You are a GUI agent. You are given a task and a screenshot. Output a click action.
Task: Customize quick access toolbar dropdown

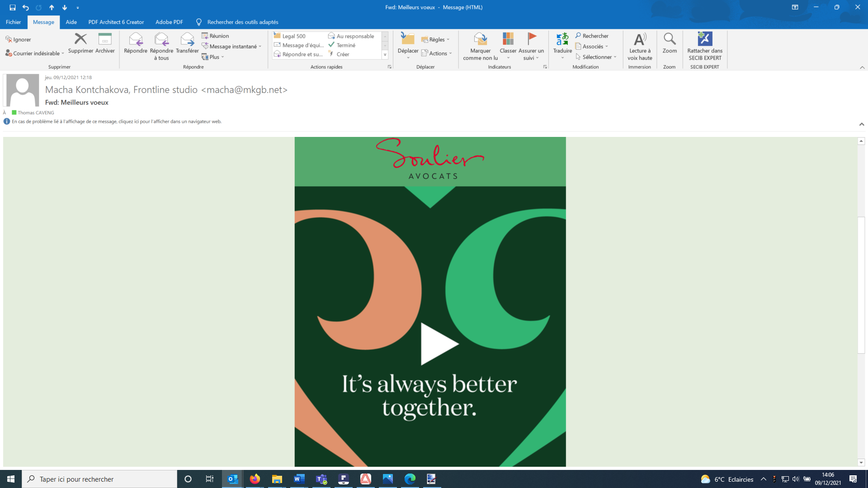[78, 8]
